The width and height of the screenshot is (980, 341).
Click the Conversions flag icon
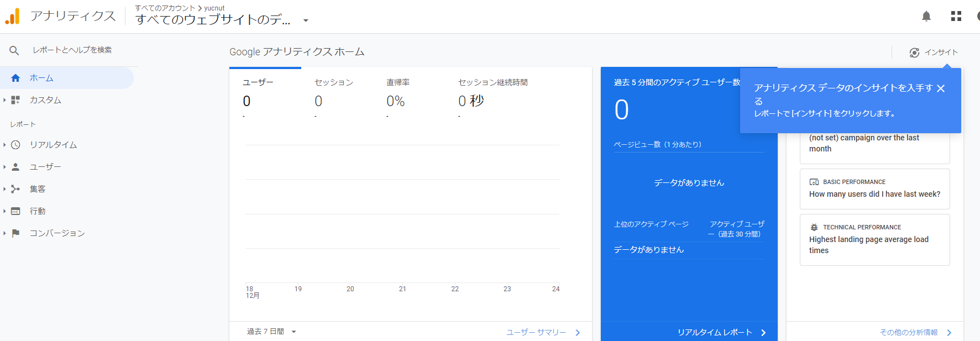coord(15,233)
